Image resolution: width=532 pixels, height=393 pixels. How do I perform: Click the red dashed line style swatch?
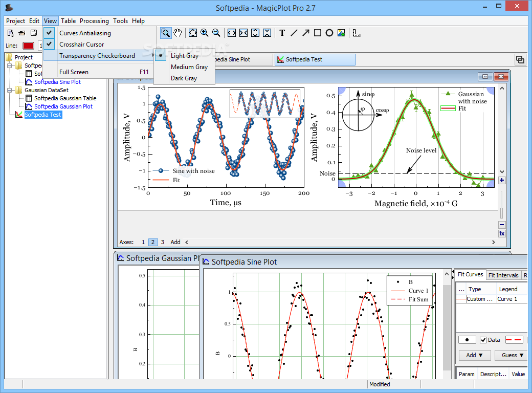tap(514, 340)
